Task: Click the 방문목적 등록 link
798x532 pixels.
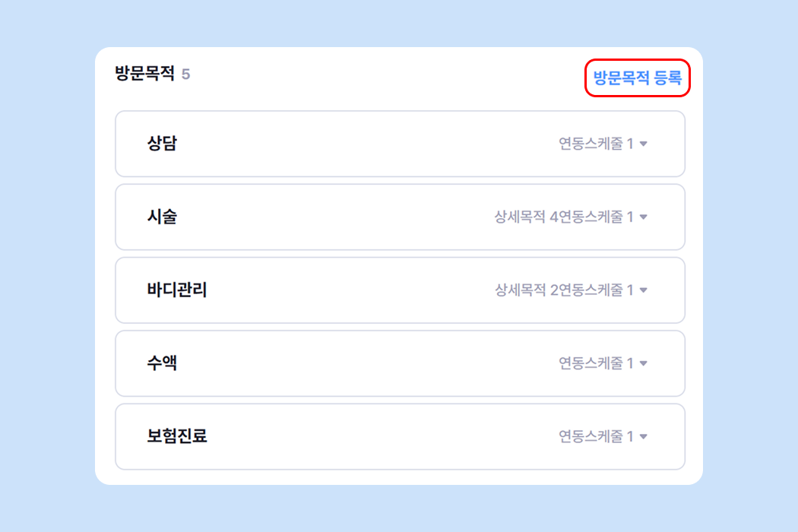Action: tap(637, 78)
